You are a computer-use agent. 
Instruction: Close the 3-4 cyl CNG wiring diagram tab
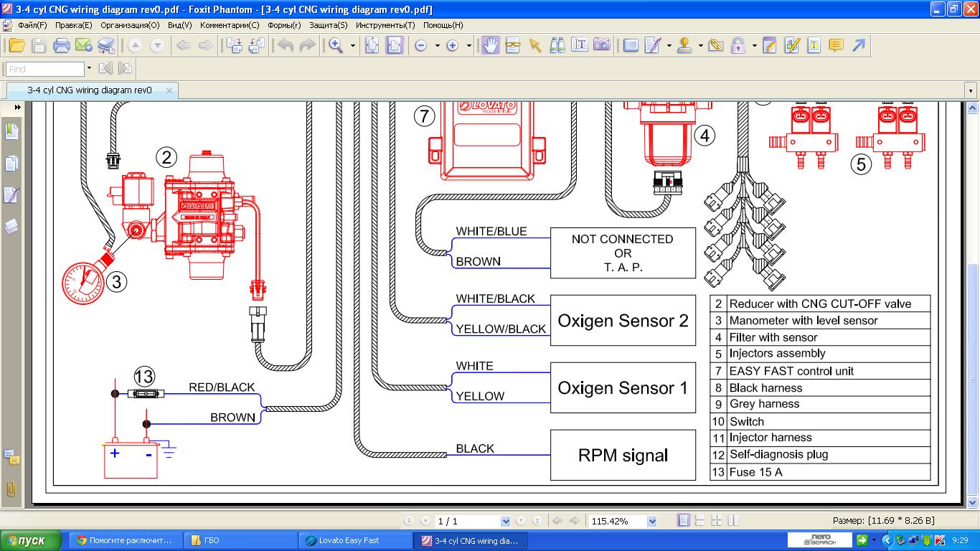coord(169,90)
